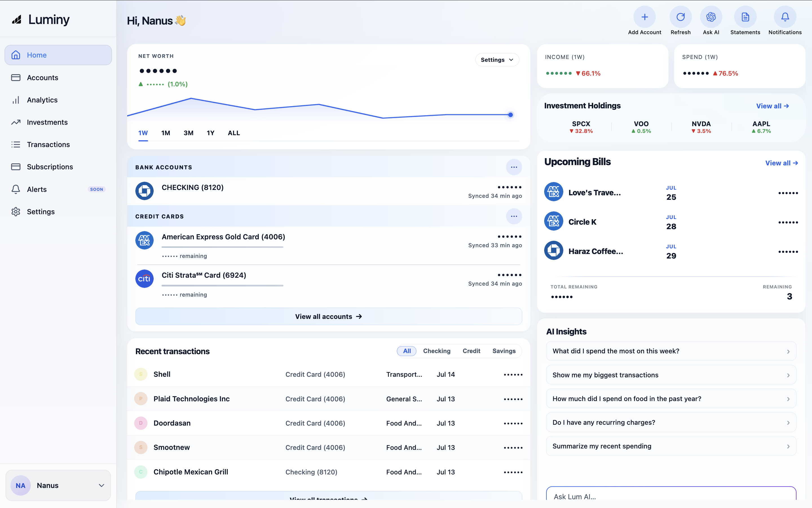Open the Smootnew transaction row
This screenshot has height=508, width=812.
(x=328, y=448)
